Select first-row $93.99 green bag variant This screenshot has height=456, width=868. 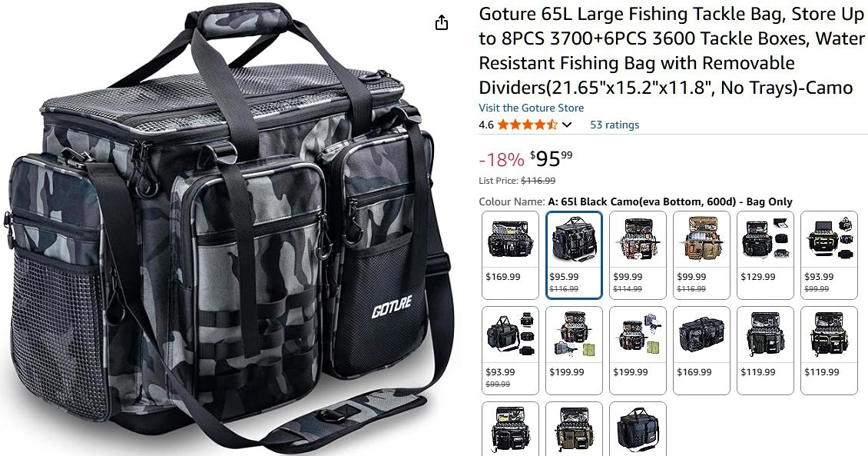coord(829,255)
